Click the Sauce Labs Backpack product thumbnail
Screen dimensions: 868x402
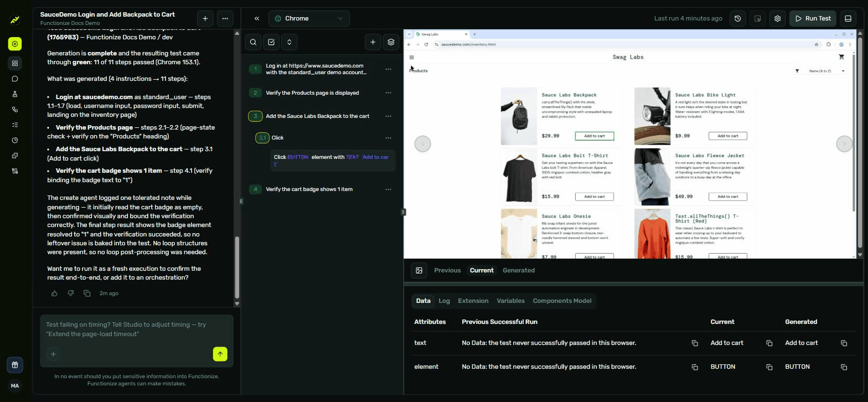[x=519, y=116]
